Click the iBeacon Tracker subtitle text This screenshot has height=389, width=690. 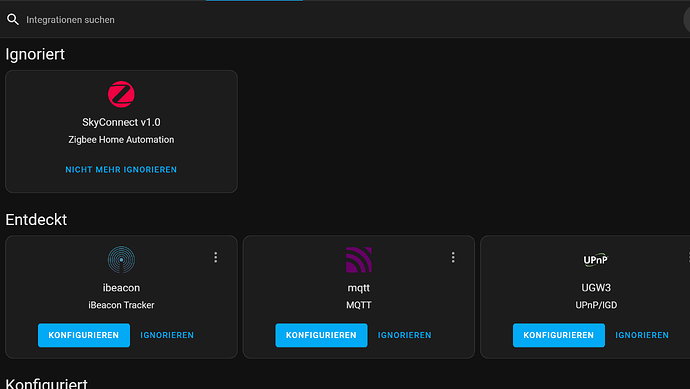(121, 305)
